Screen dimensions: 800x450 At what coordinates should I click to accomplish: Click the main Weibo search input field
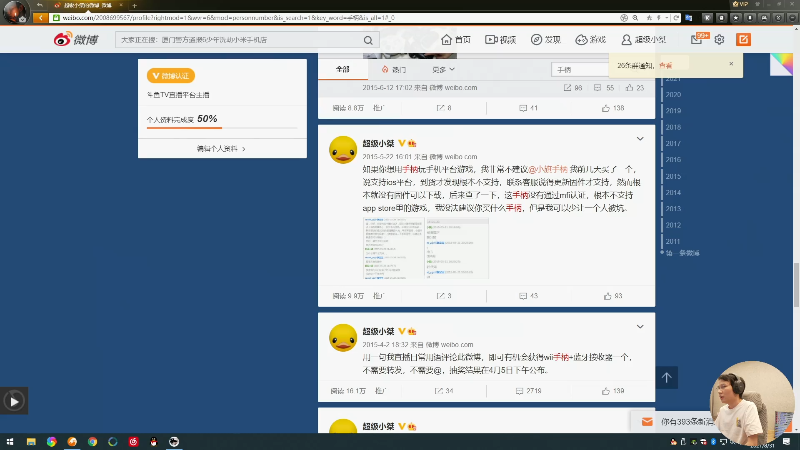239,40
